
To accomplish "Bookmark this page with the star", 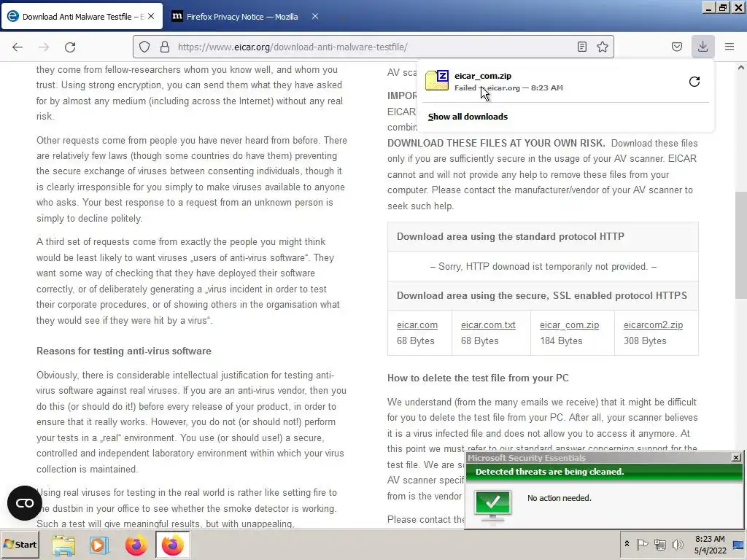I will [x=602, y=47].
